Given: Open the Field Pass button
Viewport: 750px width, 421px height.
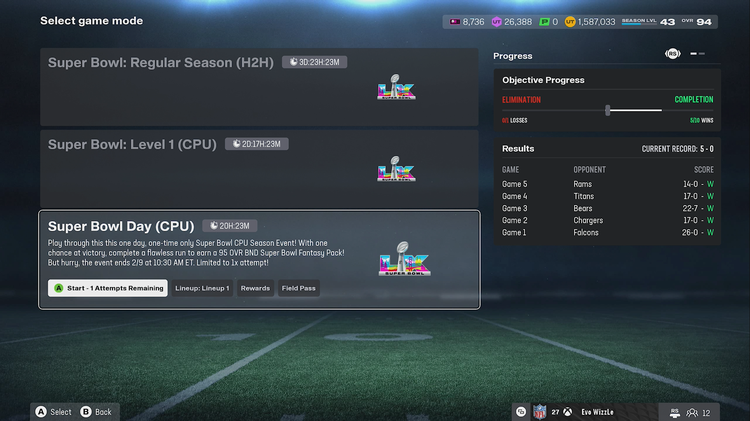Looking at the screenshot, I should pos(299,288).
